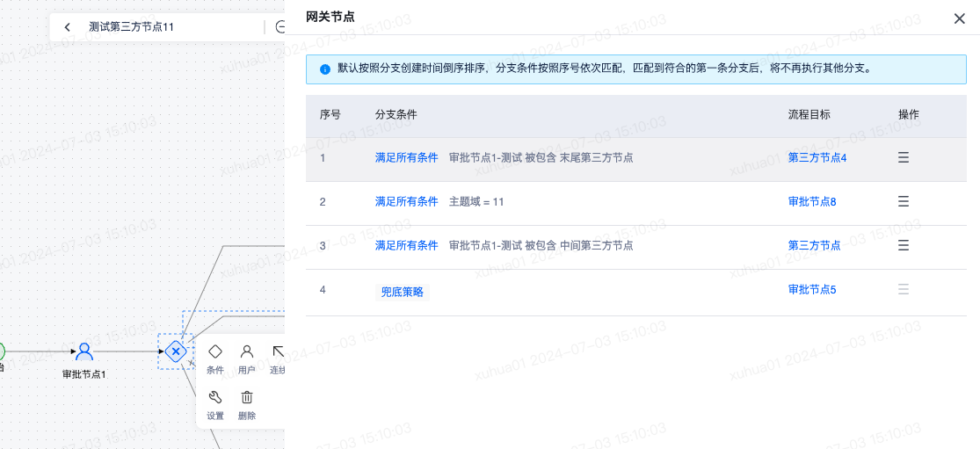Click condition text 主题域 = 11

tap(476, 202)
